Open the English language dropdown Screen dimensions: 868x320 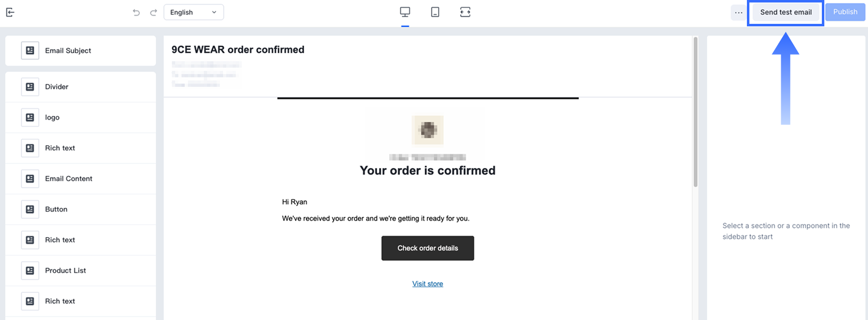pyautogui.click(x=194, y=12)
